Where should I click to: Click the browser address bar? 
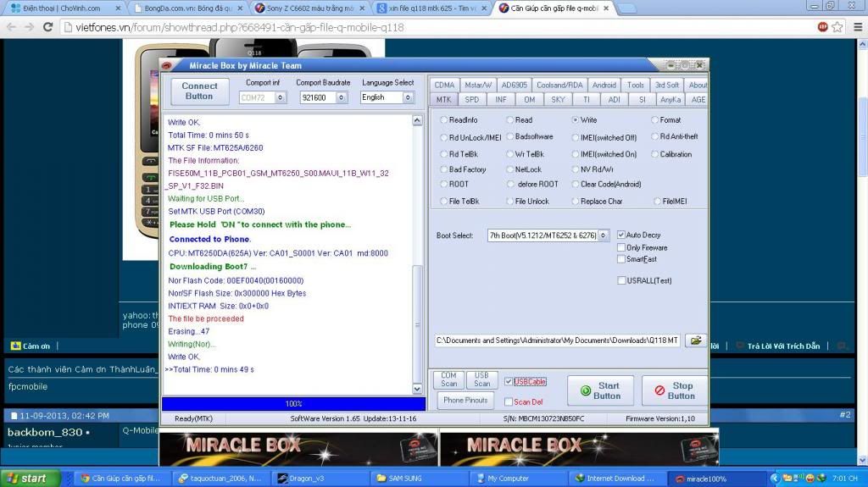click(437, 27)
